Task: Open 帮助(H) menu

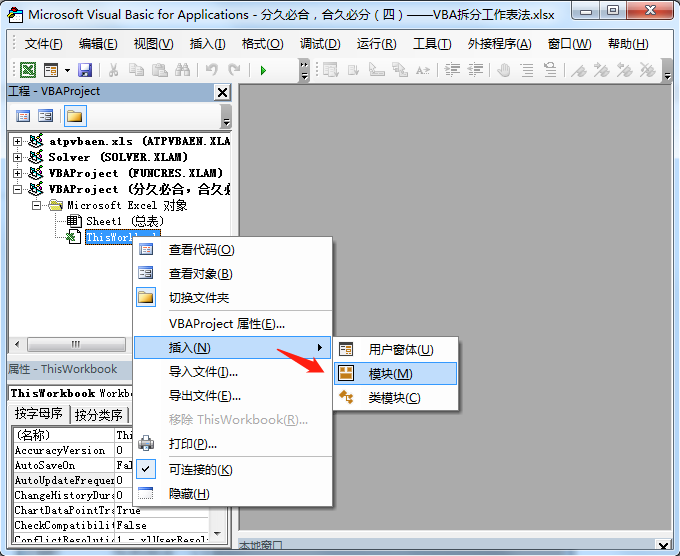Action: 628,44
